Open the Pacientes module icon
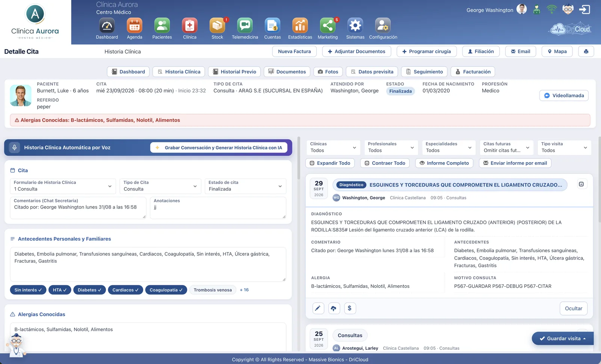 click(162, 26)
